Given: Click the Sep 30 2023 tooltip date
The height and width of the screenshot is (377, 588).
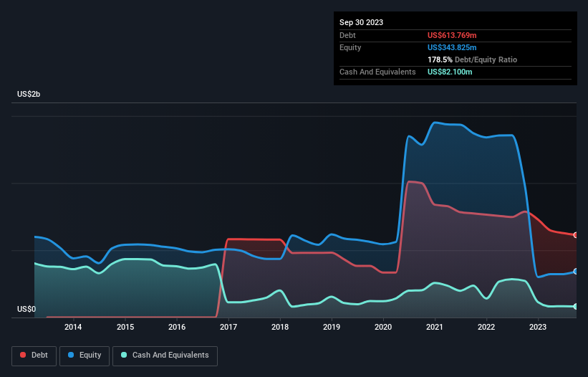Looking at the screenshot, I should 361,22.
